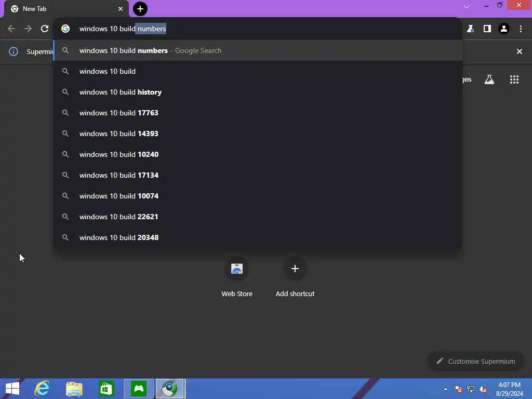
Task: Click the muted volume tray icon
Action: (x=483, y=389)
